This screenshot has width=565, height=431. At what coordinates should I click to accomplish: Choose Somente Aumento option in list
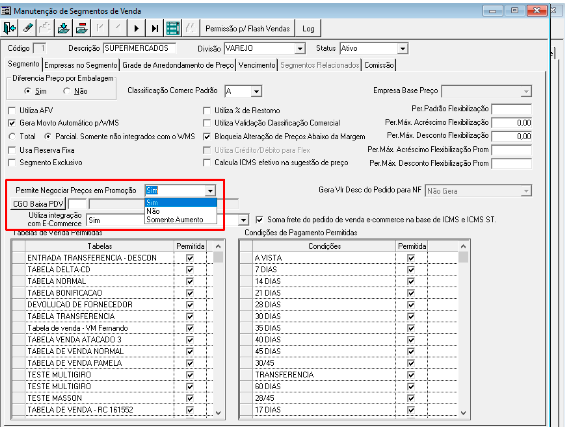pyautogui.click(x=181, y=219)
